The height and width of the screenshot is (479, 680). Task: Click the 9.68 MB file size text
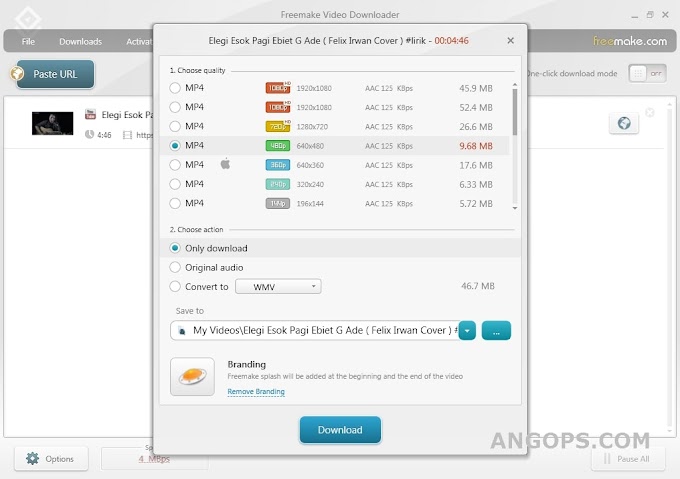coord(476,146)
